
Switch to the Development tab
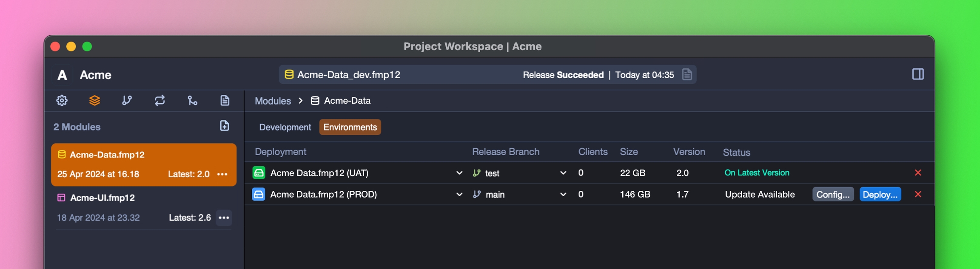pos(285,127)
